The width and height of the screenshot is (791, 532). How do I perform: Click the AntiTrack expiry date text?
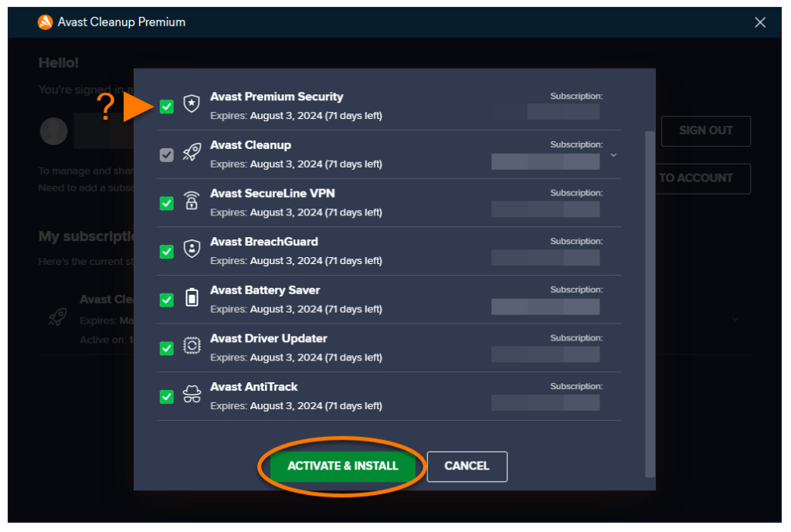296,406
